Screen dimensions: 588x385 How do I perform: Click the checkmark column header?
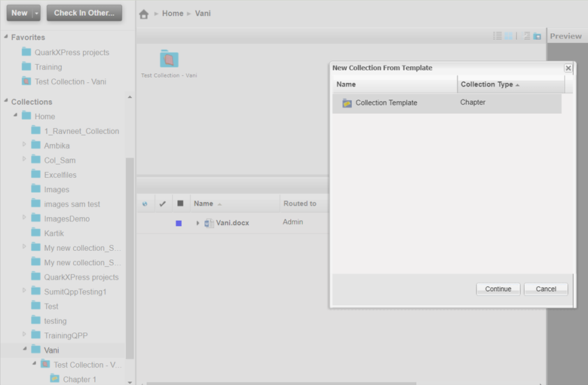[162, 203]
